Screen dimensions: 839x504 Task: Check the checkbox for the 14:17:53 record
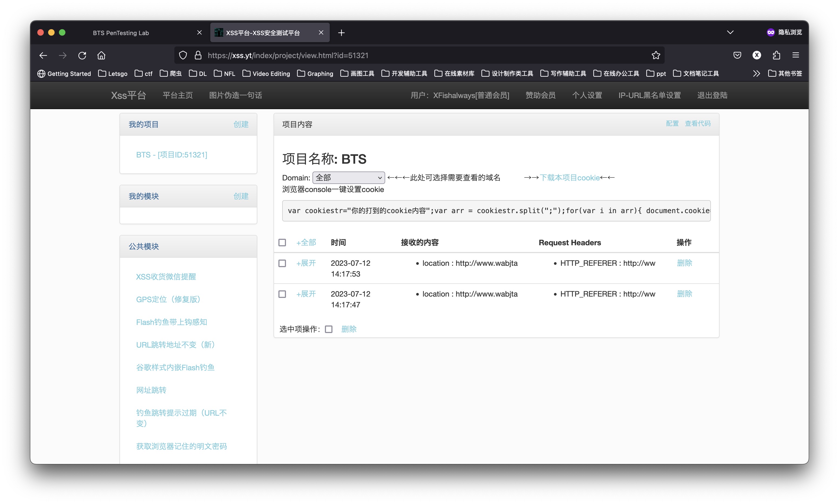pos(282,263)
